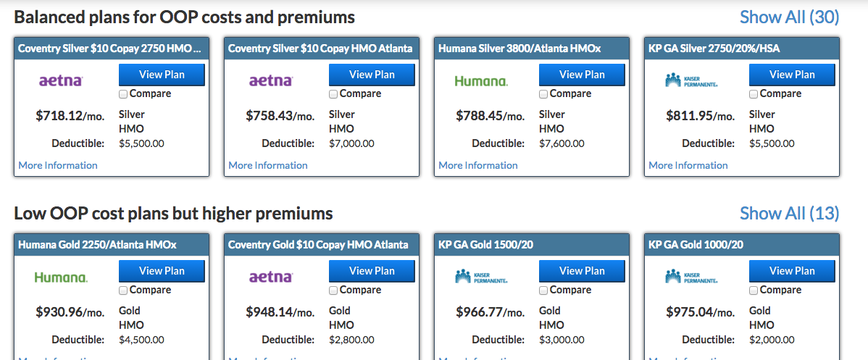
Task: Click the Aetna logo in Coventry Gold card
Action: coord(271,277)
